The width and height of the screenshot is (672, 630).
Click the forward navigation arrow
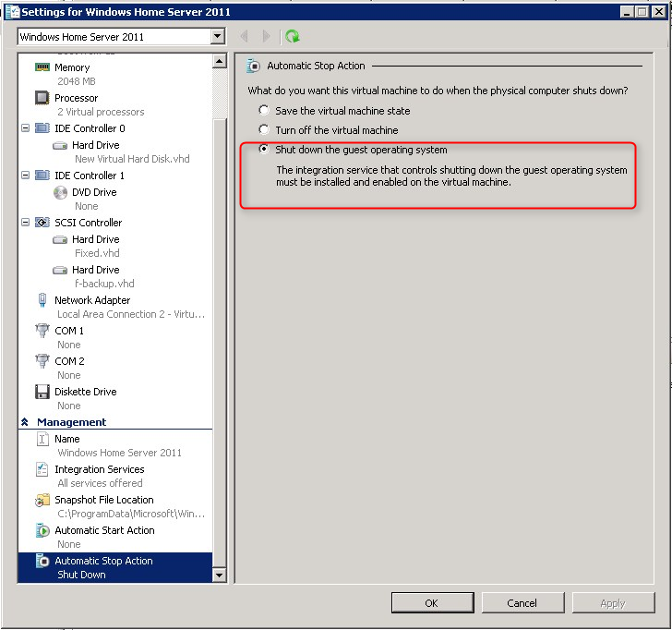click(x=266, y=36)
